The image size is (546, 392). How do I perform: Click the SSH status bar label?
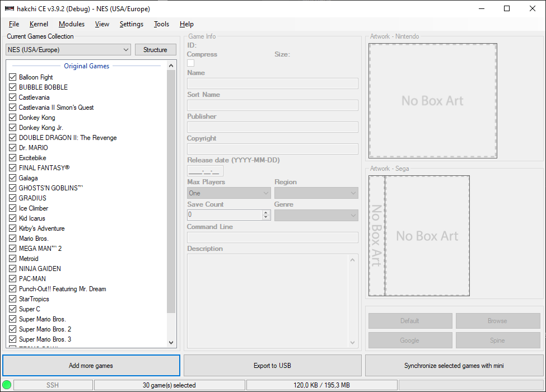[x=53, y=385]
